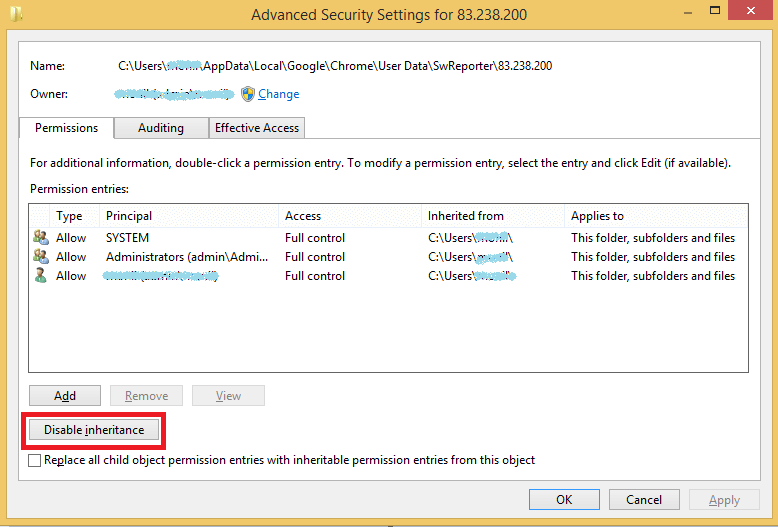The height and width of the screenshot is (527, 778).
Task: Sort by the Applies to column header
Action: 656,216
